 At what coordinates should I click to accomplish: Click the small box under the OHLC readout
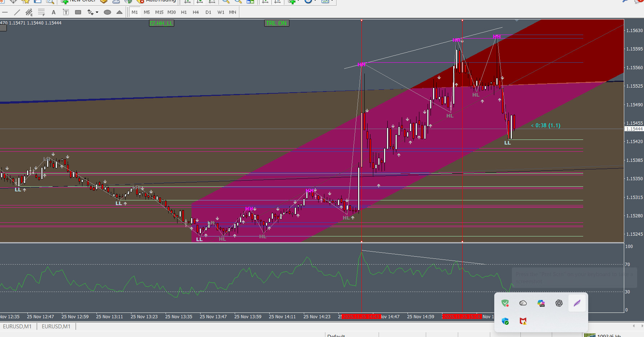[3, 28]
